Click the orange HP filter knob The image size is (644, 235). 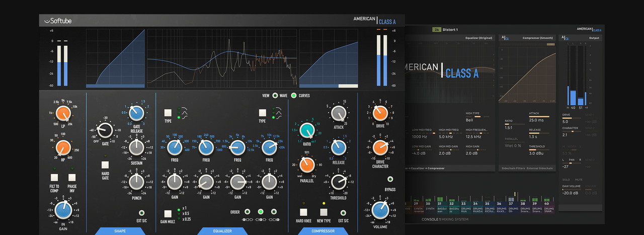tap(63, 148)
